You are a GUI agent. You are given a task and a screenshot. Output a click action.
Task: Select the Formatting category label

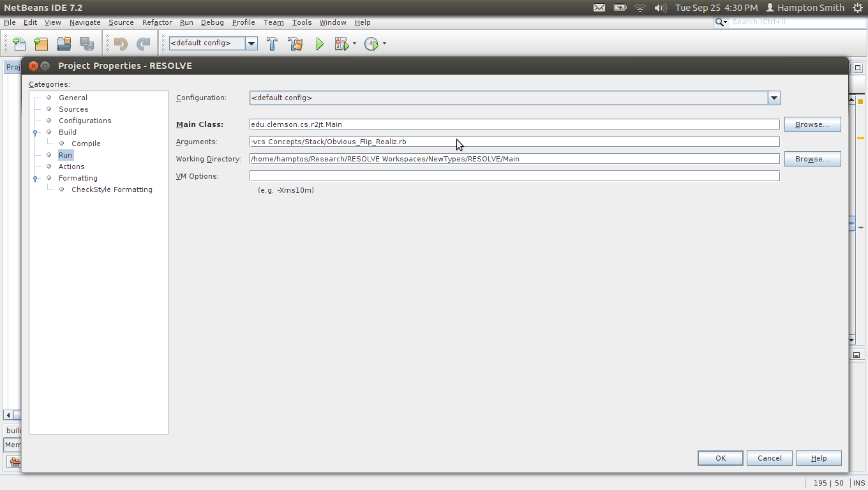[78, 178]
